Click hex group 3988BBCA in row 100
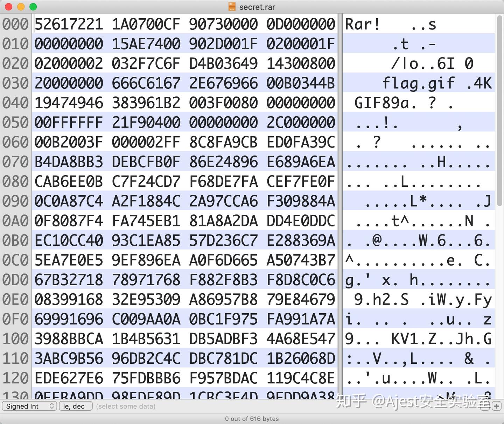Image resolution: width=504 pixels, height=424 pixels. (x=69, y=338)
